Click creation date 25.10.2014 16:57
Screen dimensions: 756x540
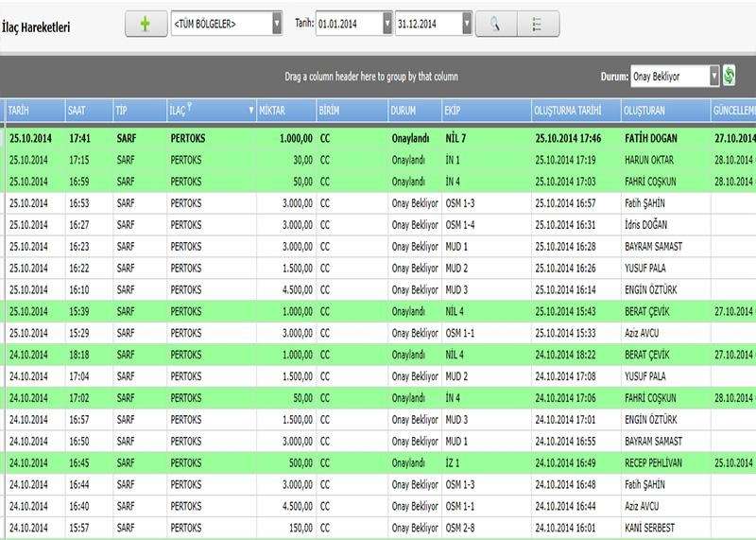coord(565,203)
